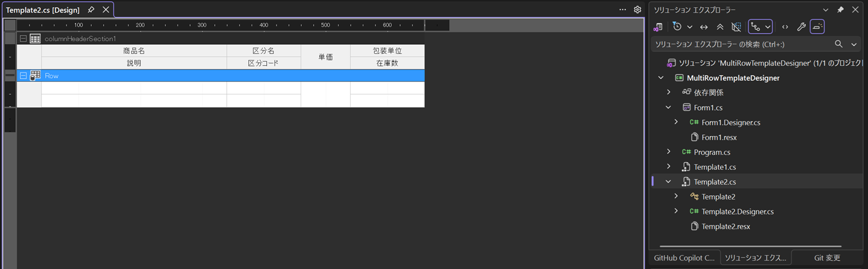Collapse the Form1.cs tree node
This screenshot has width=868, height=269.
click(668, 107)
